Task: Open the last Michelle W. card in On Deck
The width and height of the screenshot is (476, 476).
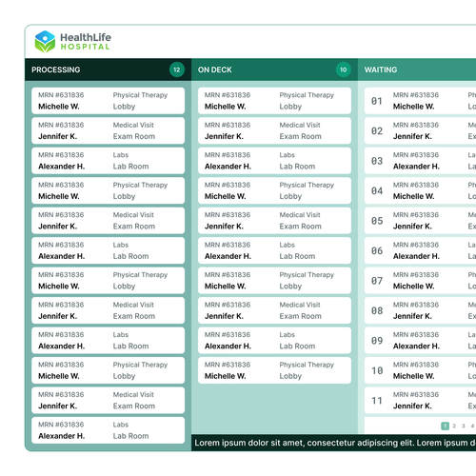Action: 274,370
